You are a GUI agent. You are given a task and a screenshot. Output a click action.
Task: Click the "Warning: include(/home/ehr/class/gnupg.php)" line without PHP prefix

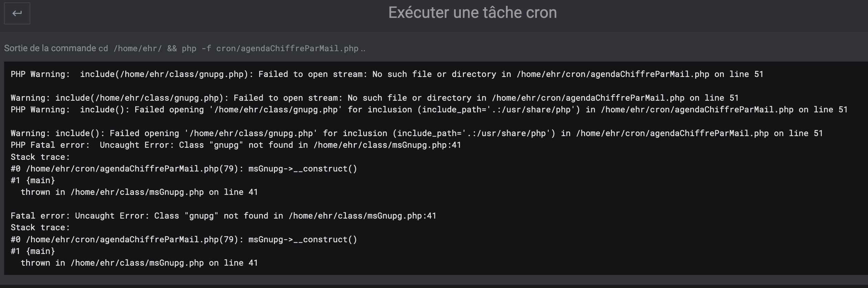374,98
